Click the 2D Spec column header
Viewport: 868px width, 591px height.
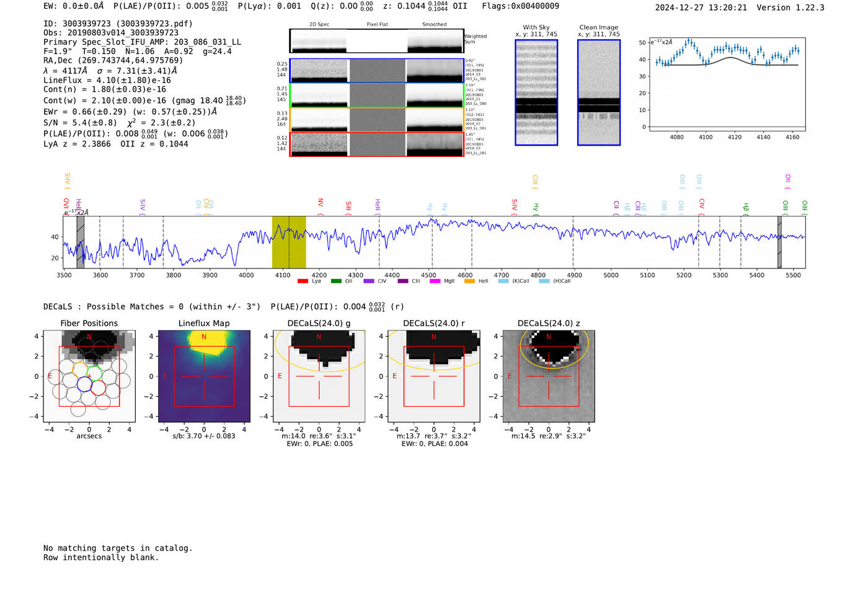click(319, 25)
